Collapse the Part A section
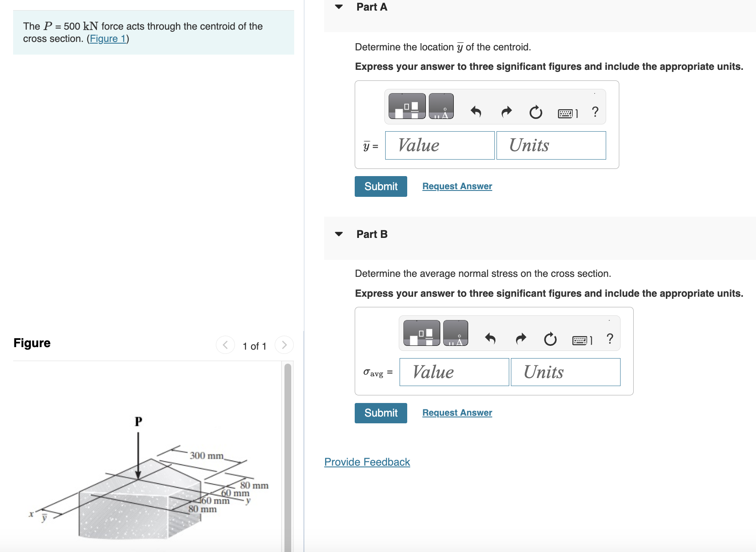The image size is (756, 552). (339, 7)
